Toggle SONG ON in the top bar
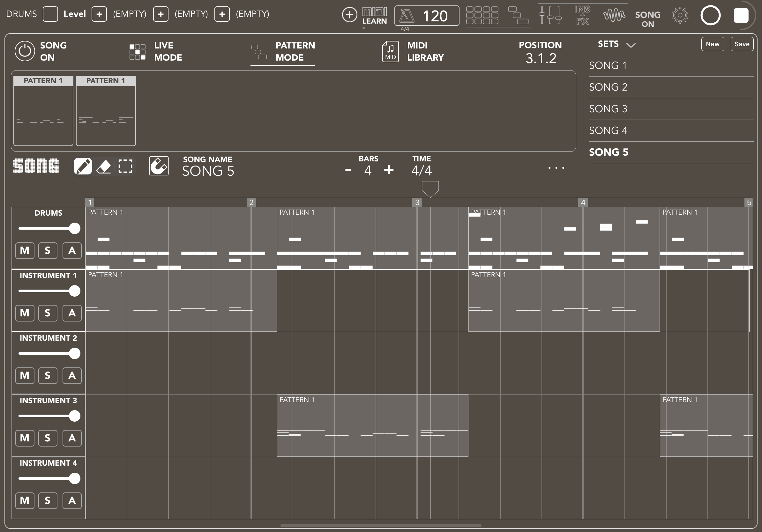This screenshot has height=532, width=762. point(647,19)
